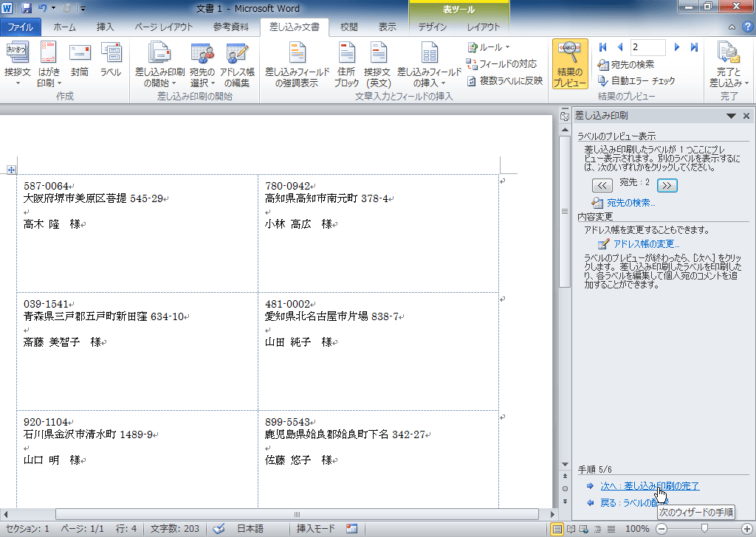
Task: Switch to the ページ レイアウト tab
Action: pyautogui.click(x=163, y=27)
